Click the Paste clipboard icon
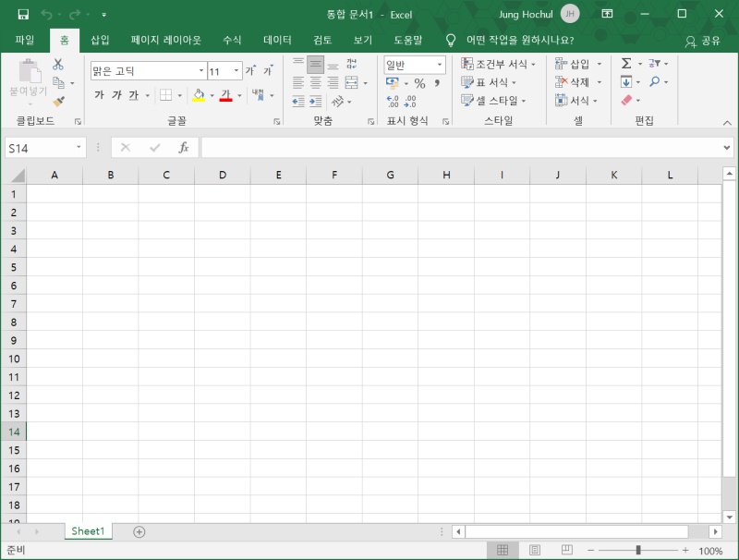Viewport: 739px width, 560px height. click(30, 71)
